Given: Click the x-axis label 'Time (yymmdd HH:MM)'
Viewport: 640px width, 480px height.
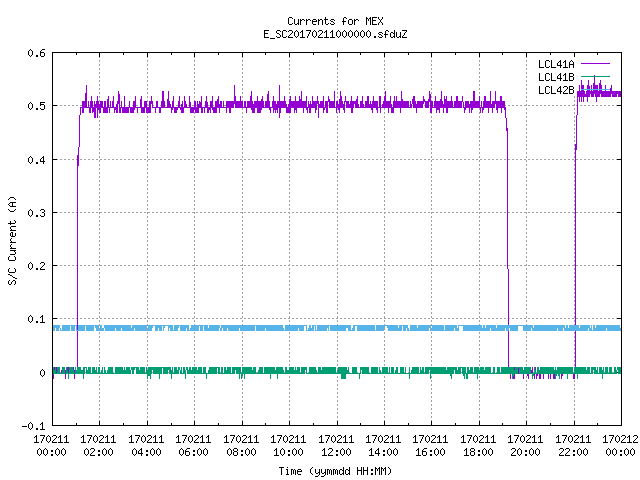Looking at the screenshot, I should (x=335, y=471).
